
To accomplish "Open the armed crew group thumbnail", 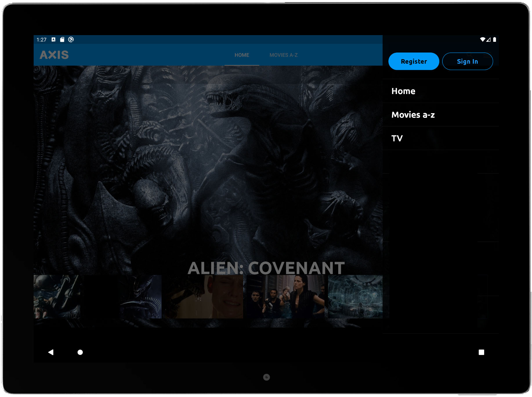I will point(286,297).
